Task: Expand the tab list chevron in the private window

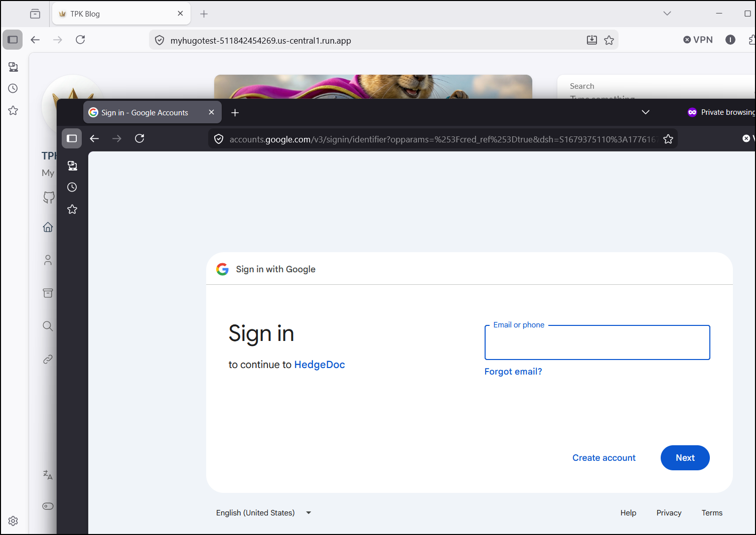Action: (646, 112)
